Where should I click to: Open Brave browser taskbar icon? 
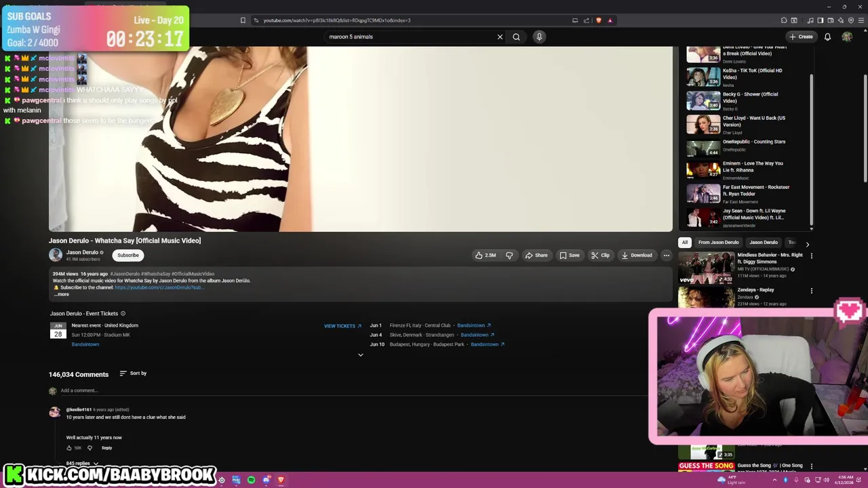281,481
